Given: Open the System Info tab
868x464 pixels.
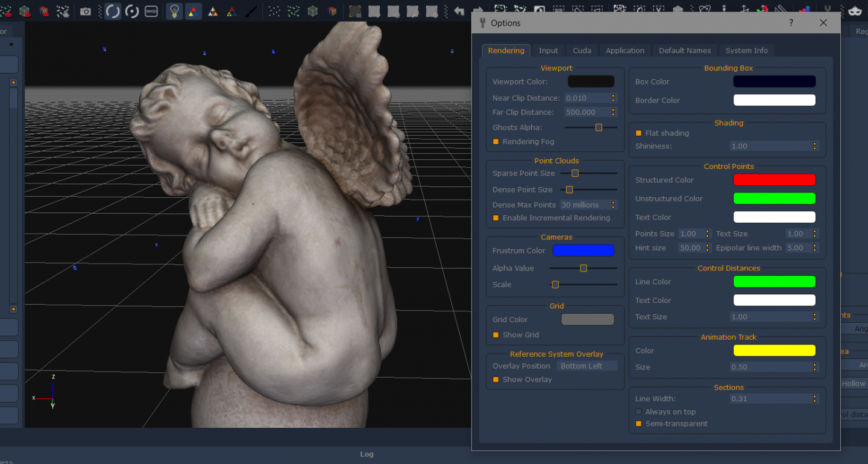Looking at the screenshot, I should 746,51.
